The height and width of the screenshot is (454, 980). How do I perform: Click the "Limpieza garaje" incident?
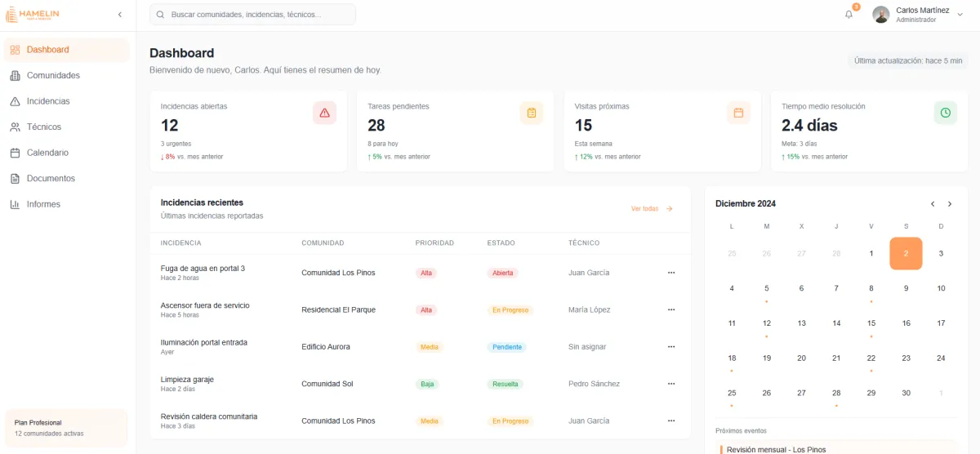[187, 380]
